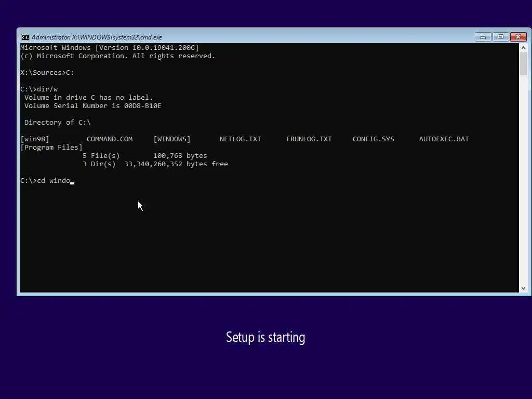Click the vertical scrollbar thumb
Screen dimensions: 532x399
pos(523,64)
